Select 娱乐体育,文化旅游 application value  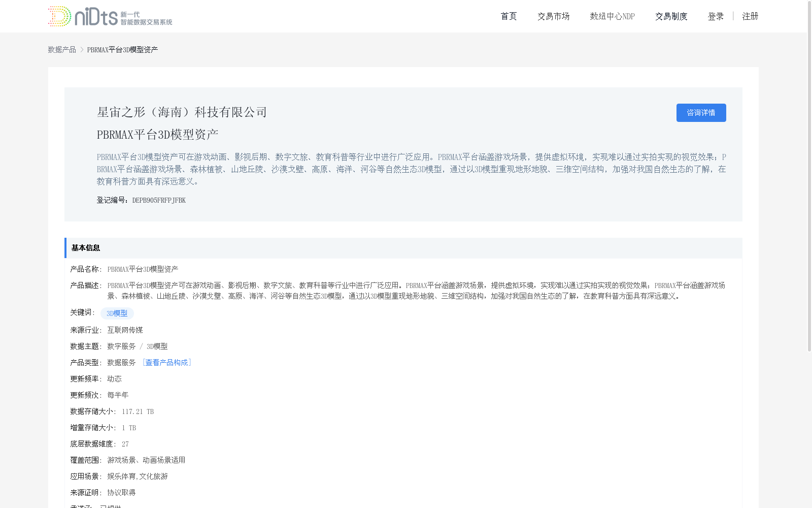tap(138, 477)
